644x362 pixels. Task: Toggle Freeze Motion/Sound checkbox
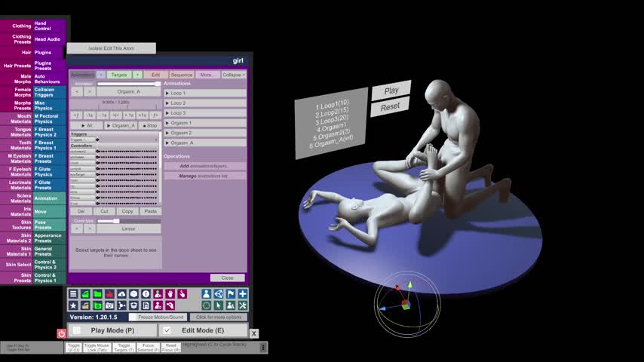point(133,318)
